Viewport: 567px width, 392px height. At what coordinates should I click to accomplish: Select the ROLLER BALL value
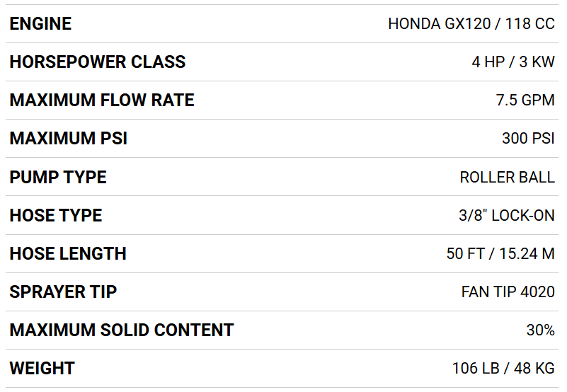pos(507,177)
